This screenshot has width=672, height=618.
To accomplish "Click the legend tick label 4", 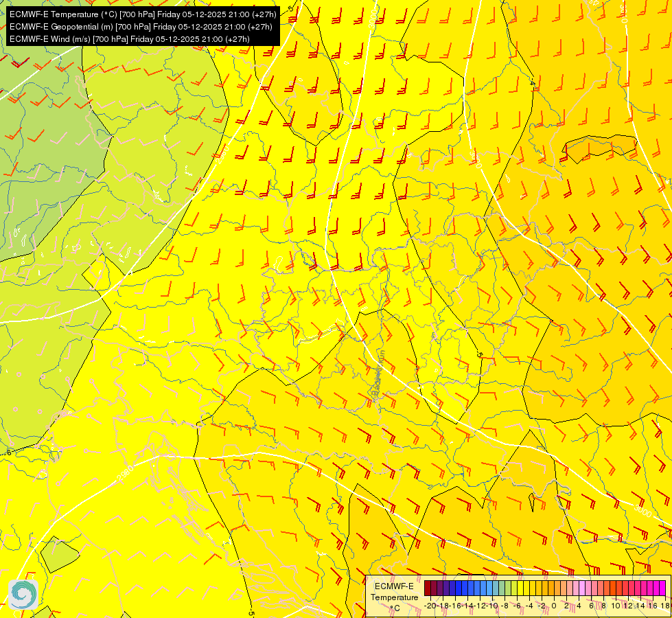I will 579,606.
